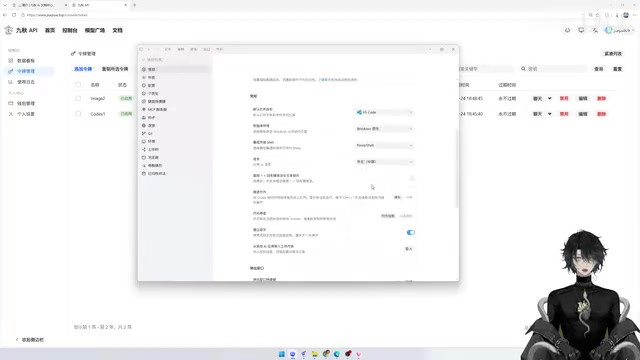This screenshot has width=640, height=360.
Task: Check the select-all table header checkbox
Action: [x=78, y=84]
